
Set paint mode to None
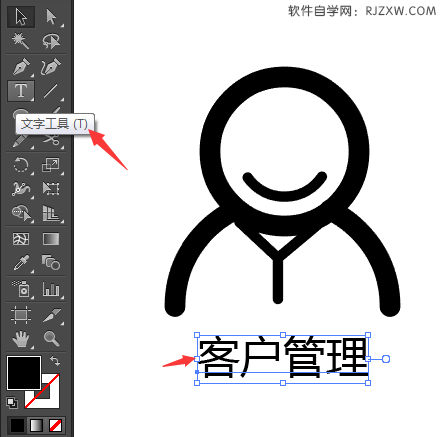(55, 425)
